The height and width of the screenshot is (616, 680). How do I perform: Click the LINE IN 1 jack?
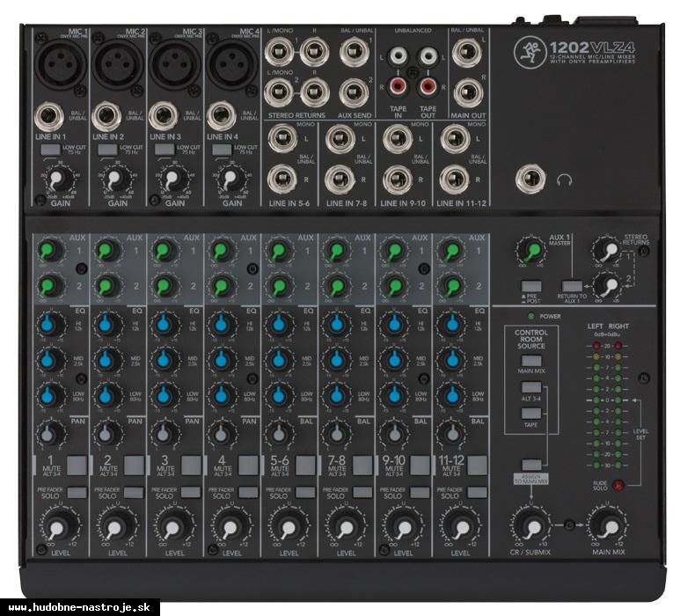pos(48,116)
